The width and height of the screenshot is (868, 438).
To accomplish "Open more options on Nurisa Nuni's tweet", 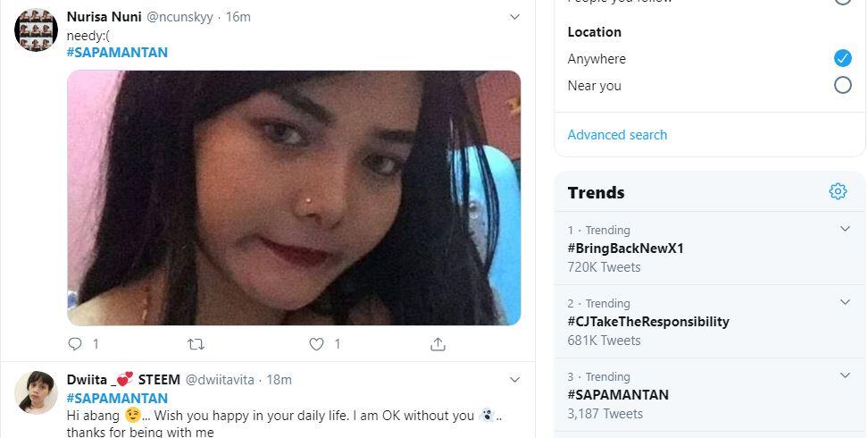I will (514, 17).
